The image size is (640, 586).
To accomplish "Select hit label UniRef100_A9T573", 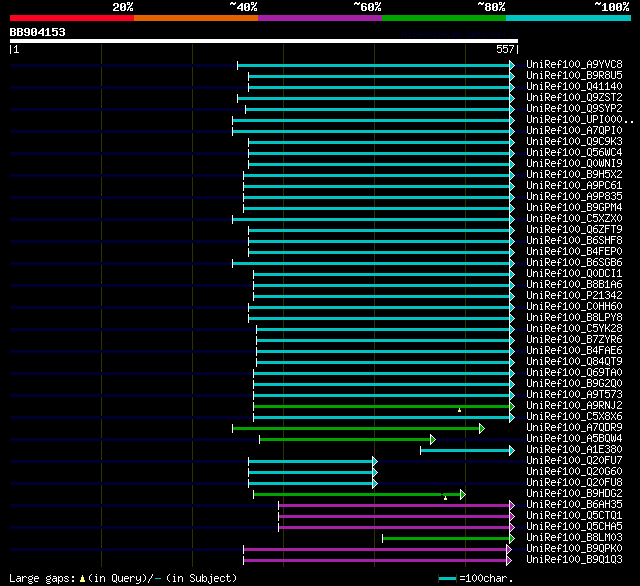I will (x=574, y=395).
